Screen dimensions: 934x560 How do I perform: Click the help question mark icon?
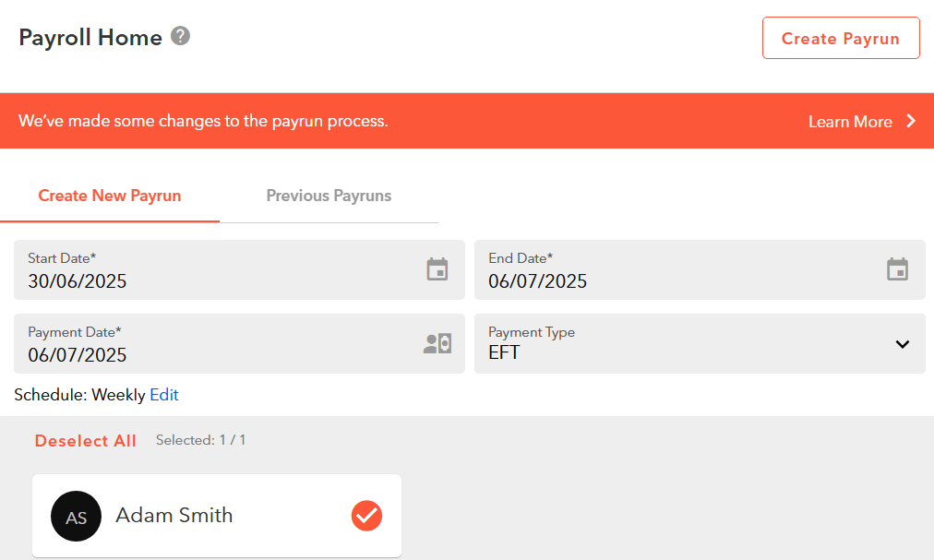(x=181, y=36)
